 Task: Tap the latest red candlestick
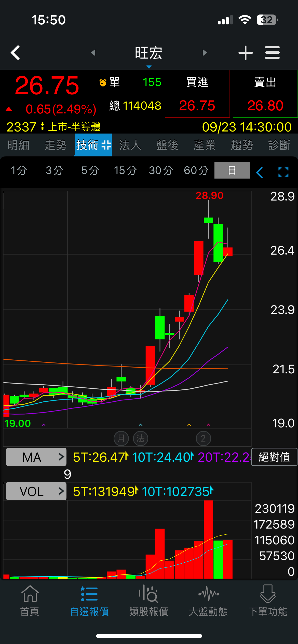tap(228, 252)
